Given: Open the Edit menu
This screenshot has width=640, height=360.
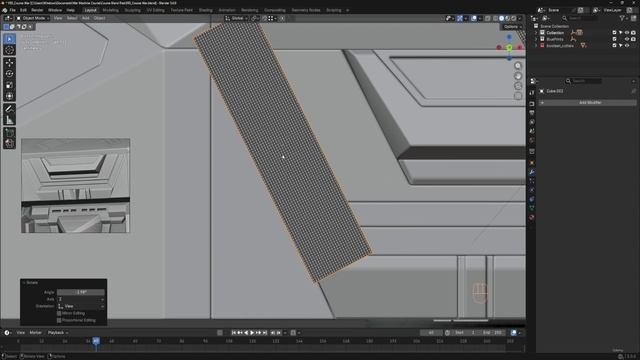Looking at the screenshot, I should (23, 10).
